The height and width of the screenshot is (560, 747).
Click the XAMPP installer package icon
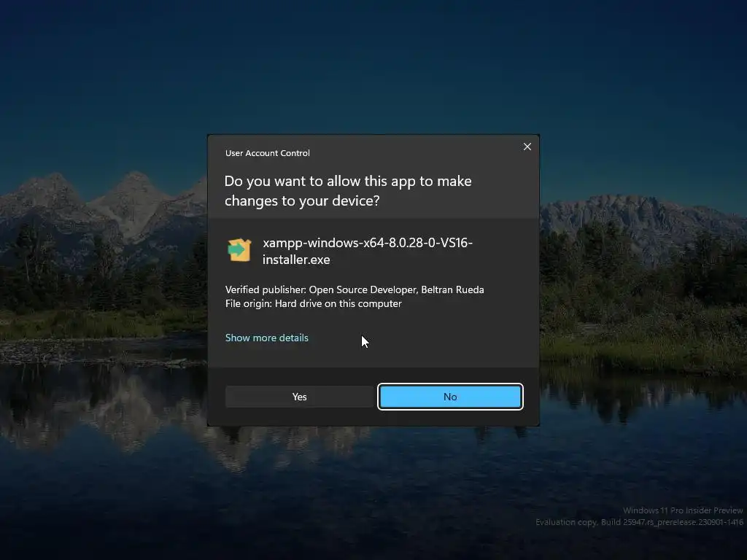click(x=239, y=250)
